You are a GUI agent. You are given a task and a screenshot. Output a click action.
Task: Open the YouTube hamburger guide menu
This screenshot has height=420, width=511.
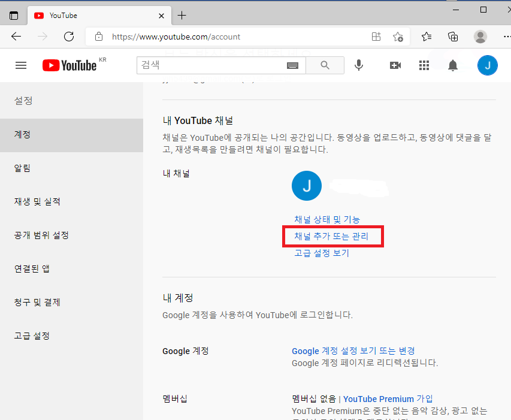(21, 65)
